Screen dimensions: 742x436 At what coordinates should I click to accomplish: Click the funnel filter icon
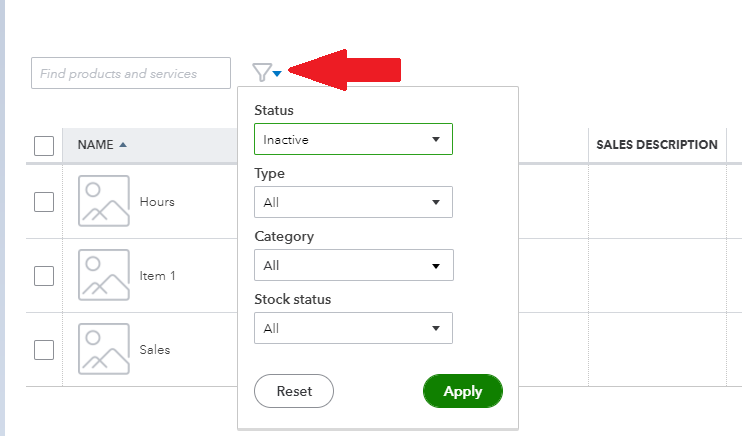coord(262,72)
